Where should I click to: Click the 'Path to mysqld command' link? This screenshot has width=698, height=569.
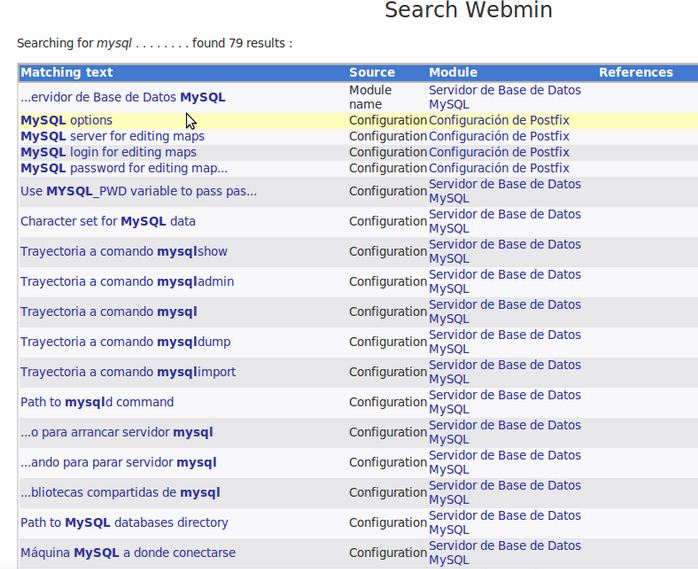97,402
